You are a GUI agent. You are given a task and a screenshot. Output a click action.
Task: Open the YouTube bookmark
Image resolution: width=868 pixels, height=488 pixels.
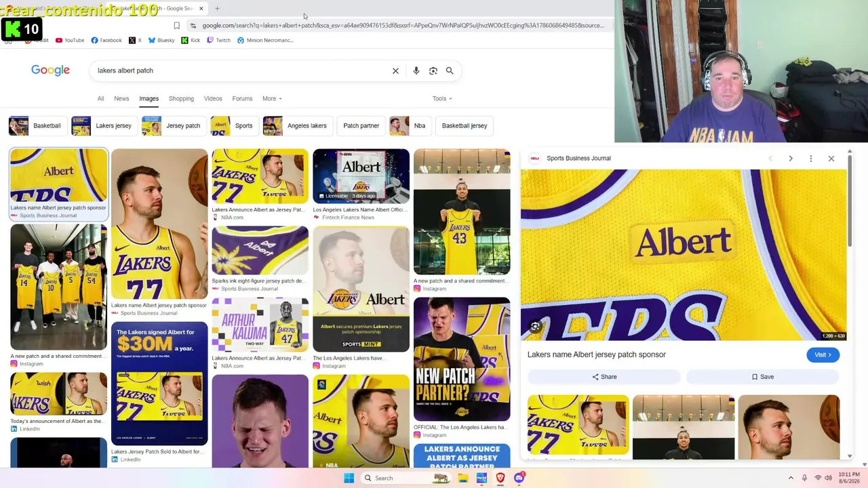pyautogui.click(x=70, y=40)
